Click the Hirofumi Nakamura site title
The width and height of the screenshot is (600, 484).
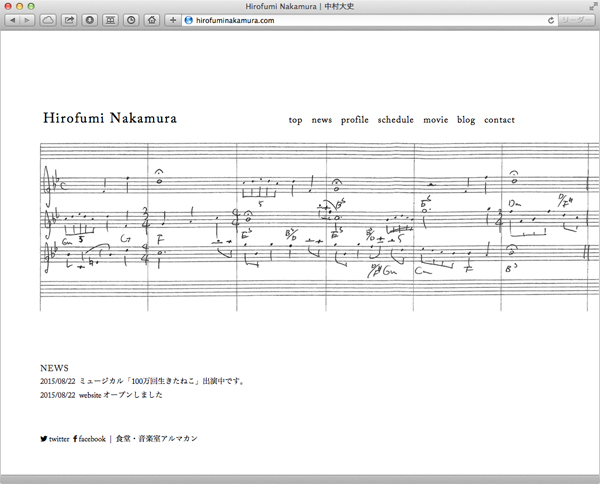pyautogui.click(x=110, y=118)
